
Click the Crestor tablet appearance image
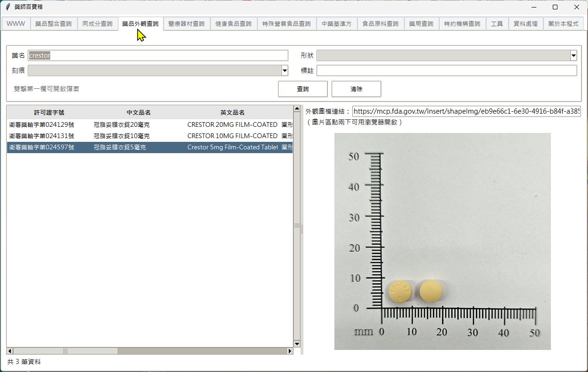[x=442, y=241]
